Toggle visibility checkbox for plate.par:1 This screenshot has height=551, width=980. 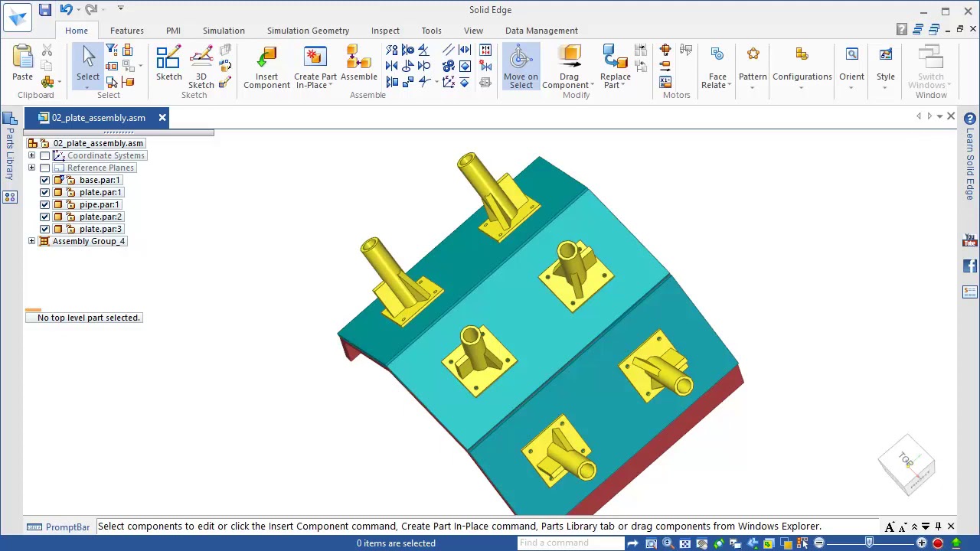(x=44, y=192)
